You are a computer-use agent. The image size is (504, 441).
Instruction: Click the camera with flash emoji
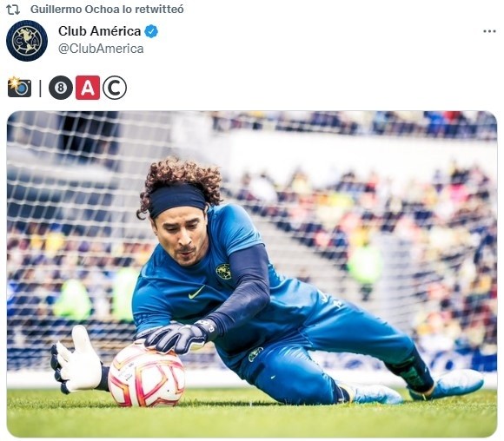pos(19,87)
